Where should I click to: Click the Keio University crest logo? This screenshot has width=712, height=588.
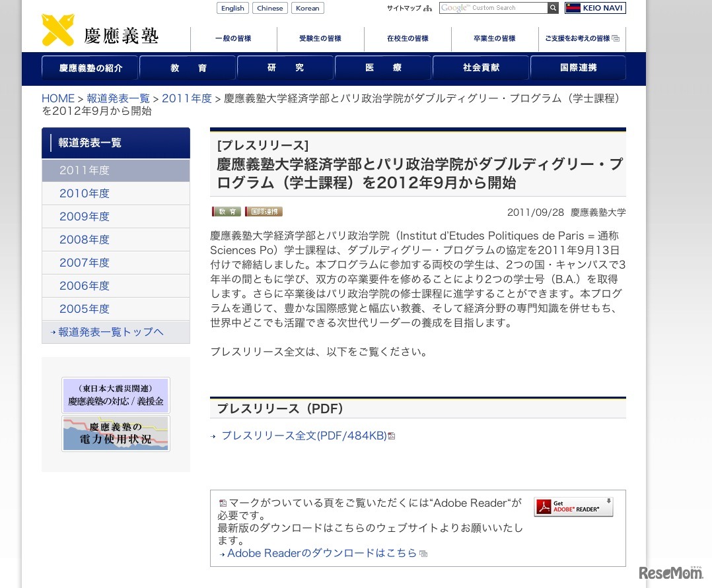click(x=58, y=30)
